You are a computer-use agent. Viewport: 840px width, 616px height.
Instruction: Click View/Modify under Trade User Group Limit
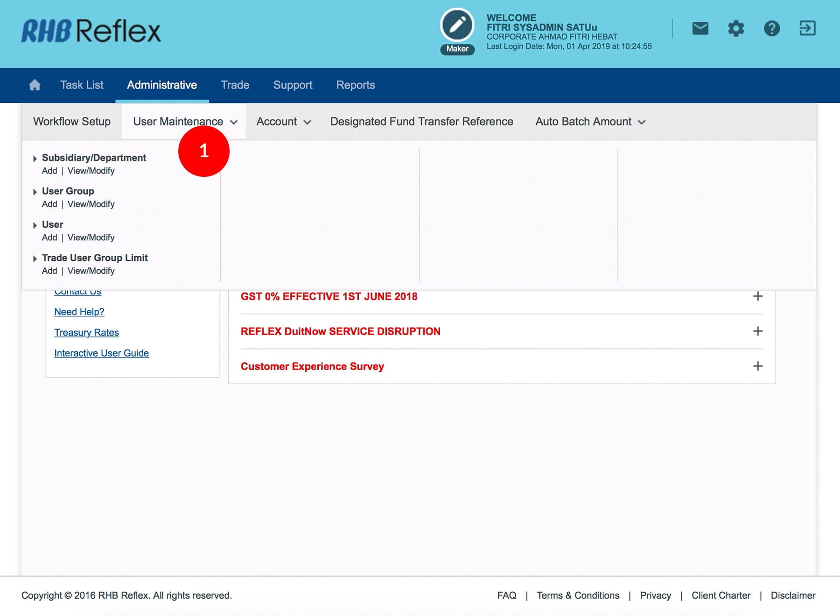tap(91, 271)
